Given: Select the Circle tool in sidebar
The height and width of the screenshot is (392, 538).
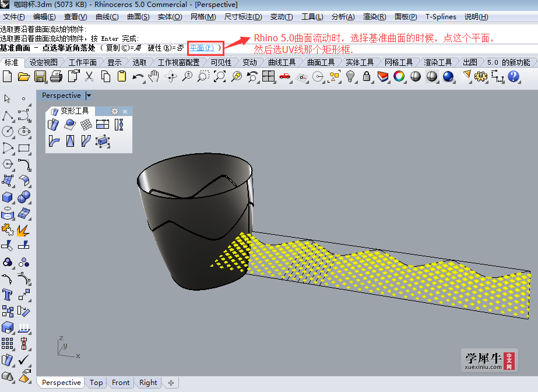Looking at the screenshot, I should pyautogui.click(x=7, y=132).
